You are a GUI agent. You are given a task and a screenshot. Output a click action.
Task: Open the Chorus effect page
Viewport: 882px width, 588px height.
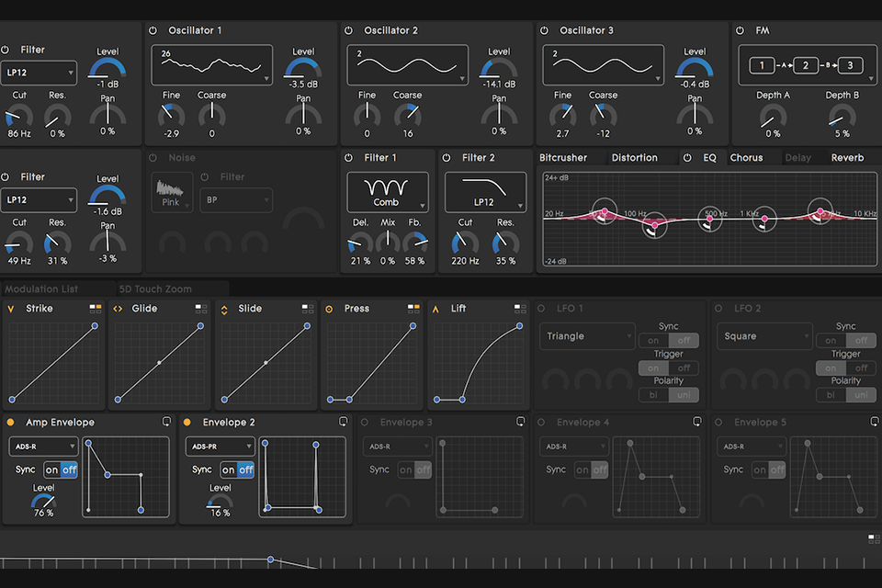tap(748, 157)
